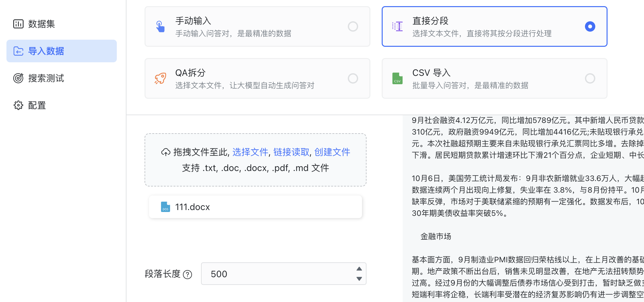Select the 手动输入 radio button
The height and width of the screenshot is (302, 644).
pyautogui.click(x=353, y=26)
